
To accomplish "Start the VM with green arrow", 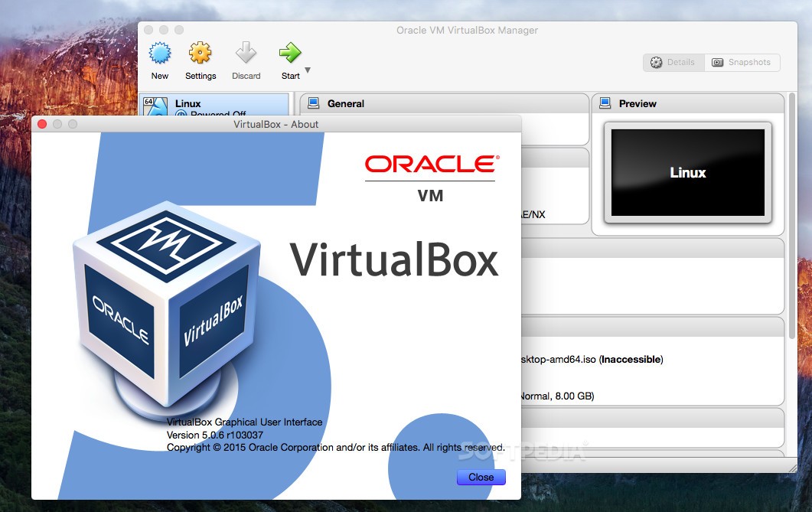I will [x=290, y=53].
